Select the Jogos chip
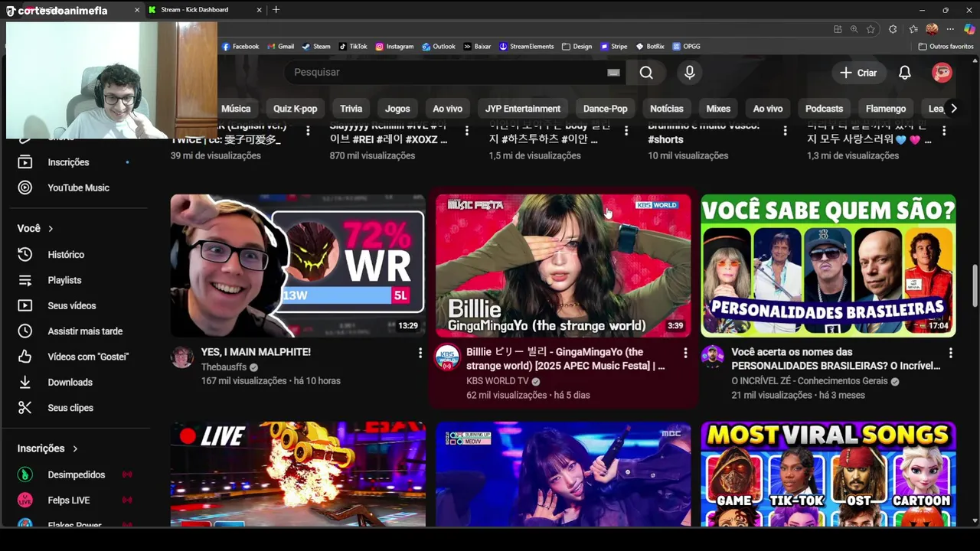Image resolution: width=980 pixels, height=551 pixels. pyautogui.click(x=397, y=109)
